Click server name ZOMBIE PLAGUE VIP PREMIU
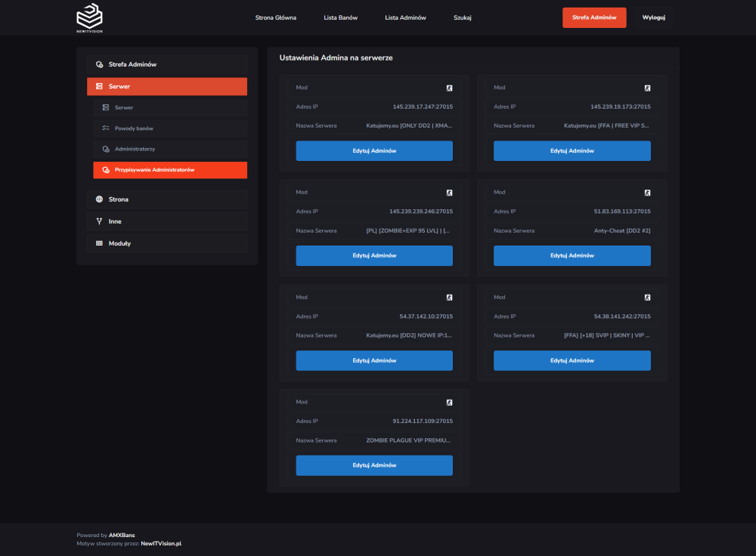Viewport: 756px width, 556px height. click(408, 440)
